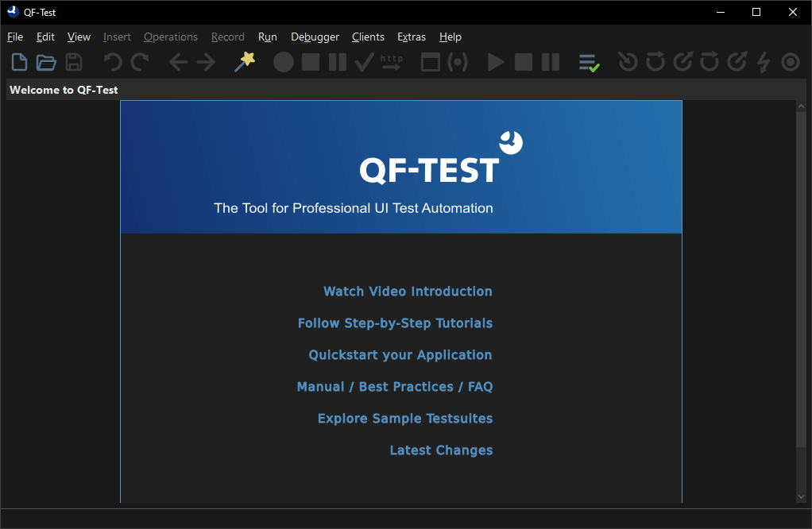Open the Quickstart wizard wand icon

click(245, 62)
